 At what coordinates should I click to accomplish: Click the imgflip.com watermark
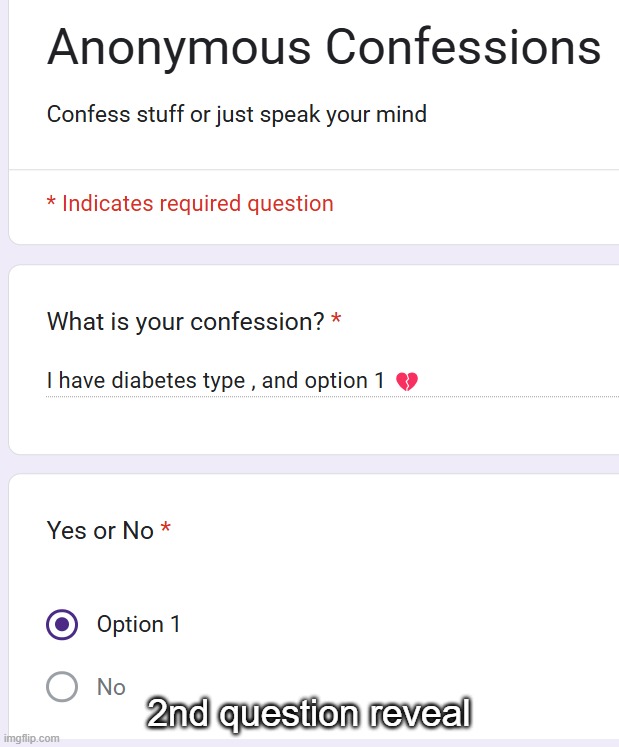pyautogui.click(x=31, y=738)
